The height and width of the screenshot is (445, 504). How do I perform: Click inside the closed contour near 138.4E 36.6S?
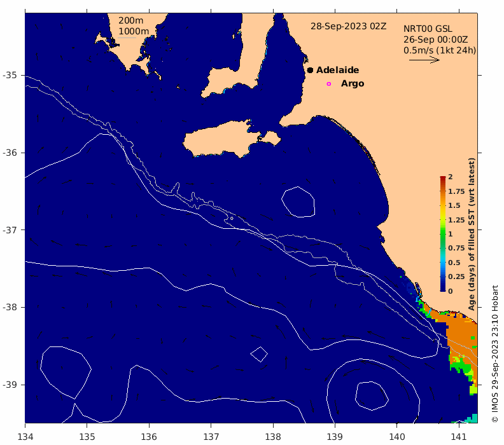(x=298, y=202)
